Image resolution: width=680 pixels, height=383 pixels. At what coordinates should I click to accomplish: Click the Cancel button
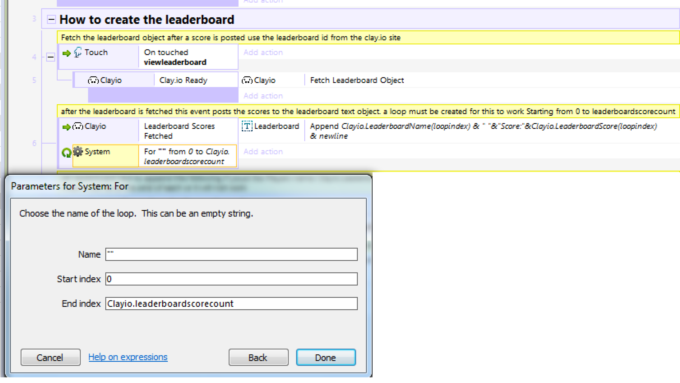point(50,357)
